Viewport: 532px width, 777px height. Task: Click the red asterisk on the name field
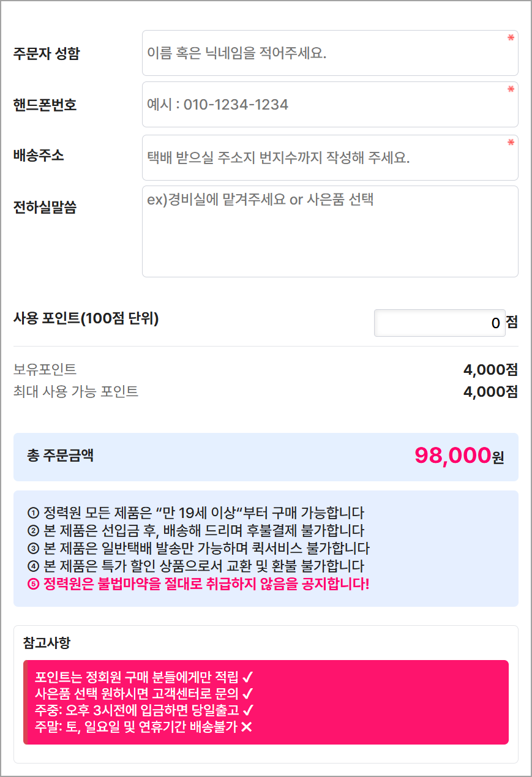(511, 38)
